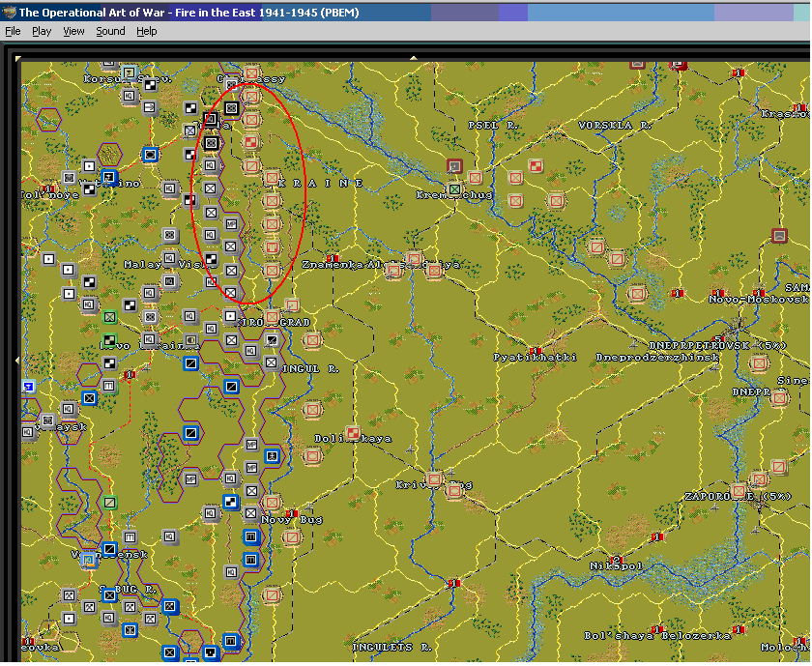Click the game icon in the title bar

(x=9, y=13)
